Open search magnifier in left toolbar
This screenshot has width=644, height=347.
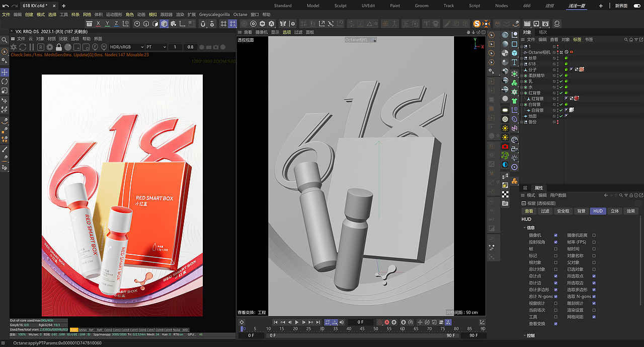click(x=5, y=40)
